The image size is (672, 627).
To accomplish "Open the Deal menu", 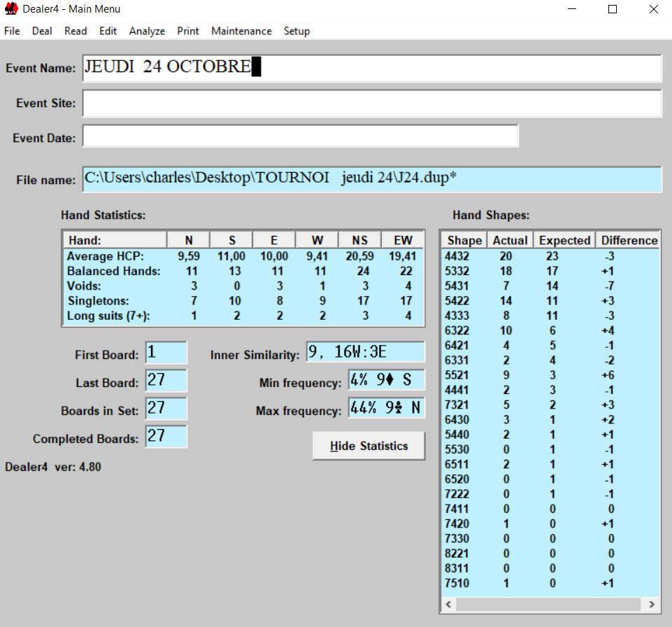I will point(42,31).
